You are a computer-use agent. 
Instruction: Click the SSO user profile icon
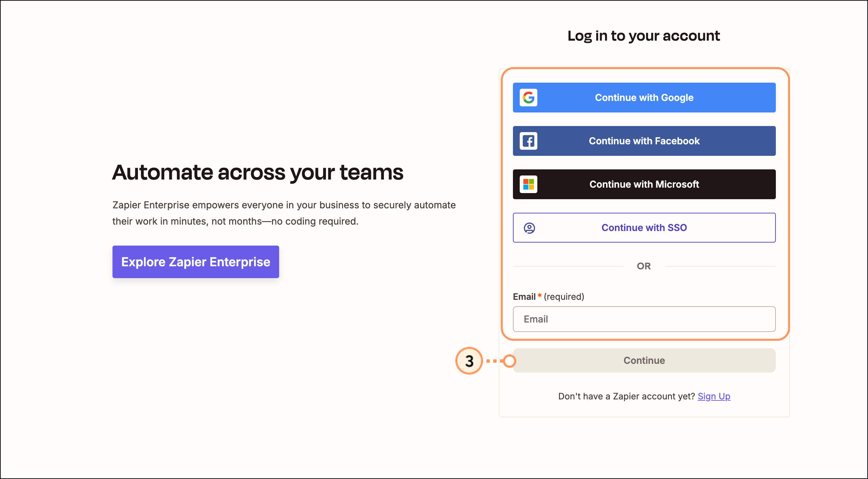coord(529,228)
